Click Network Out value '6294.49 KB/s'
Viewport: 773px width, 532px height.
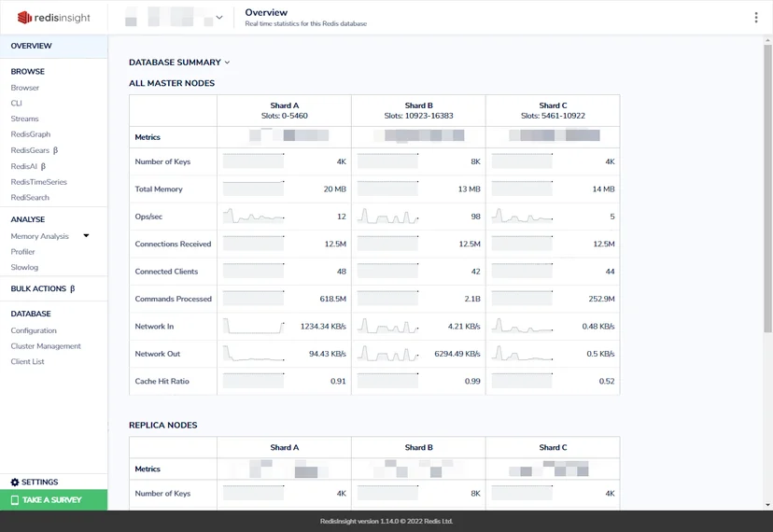point(457,354)
